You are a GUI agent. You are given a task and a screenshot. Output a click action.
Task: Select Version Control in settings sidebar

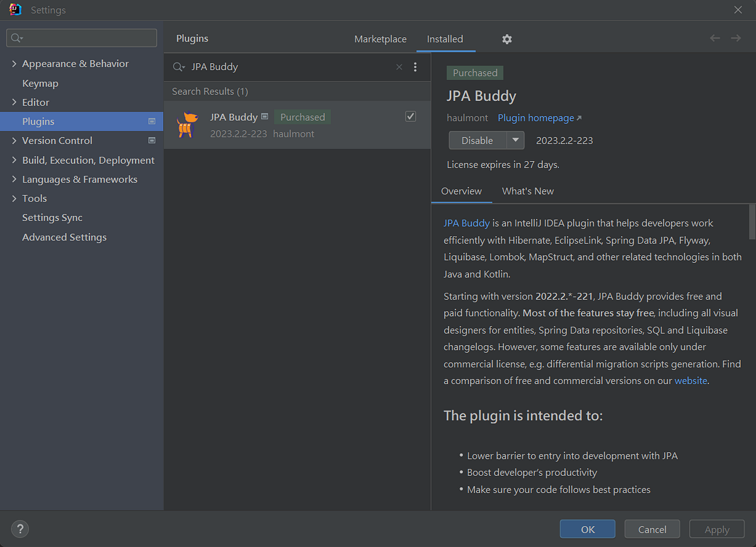pos(57,140)
